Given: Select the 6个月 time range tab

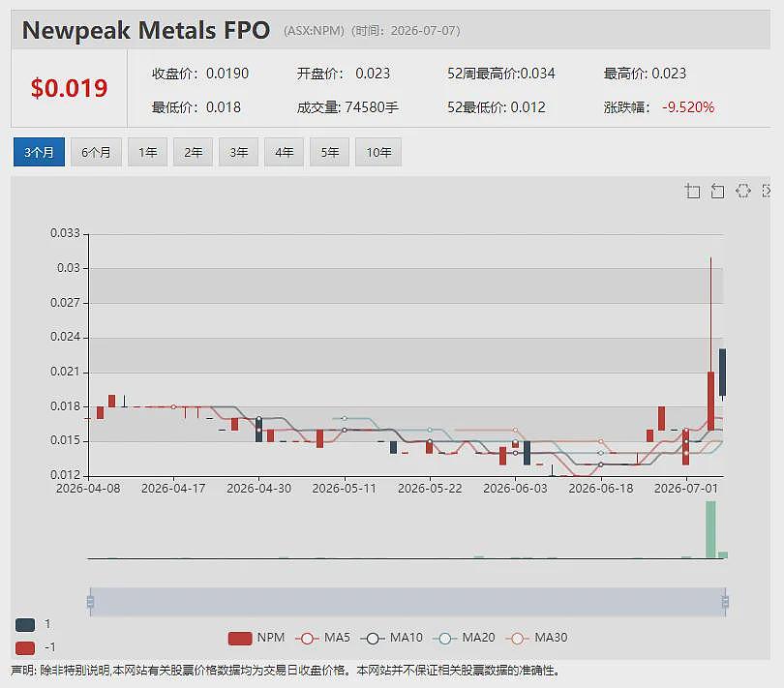Looking at the screenshot, I should tap(96, 152).
